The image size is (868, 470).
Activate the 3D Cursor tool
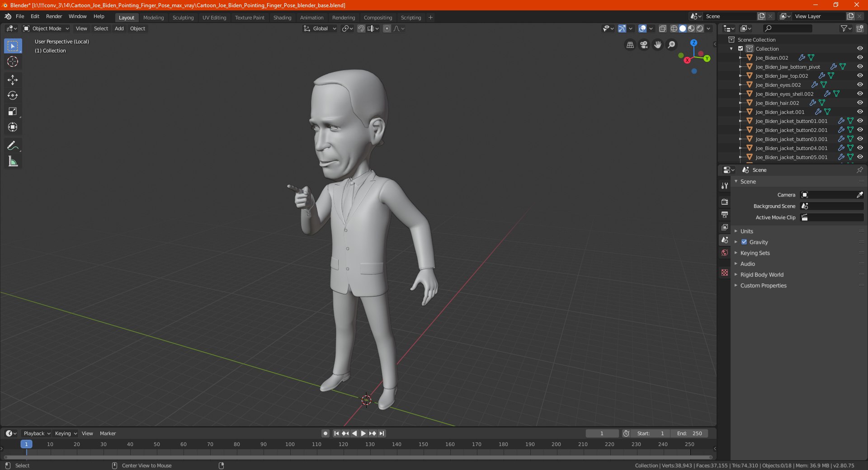coord(13,62)
